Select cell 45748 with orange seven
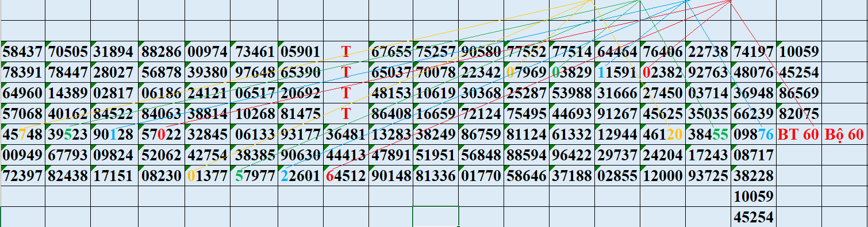Viewport: 868px width, 227px height. (23, 134)
